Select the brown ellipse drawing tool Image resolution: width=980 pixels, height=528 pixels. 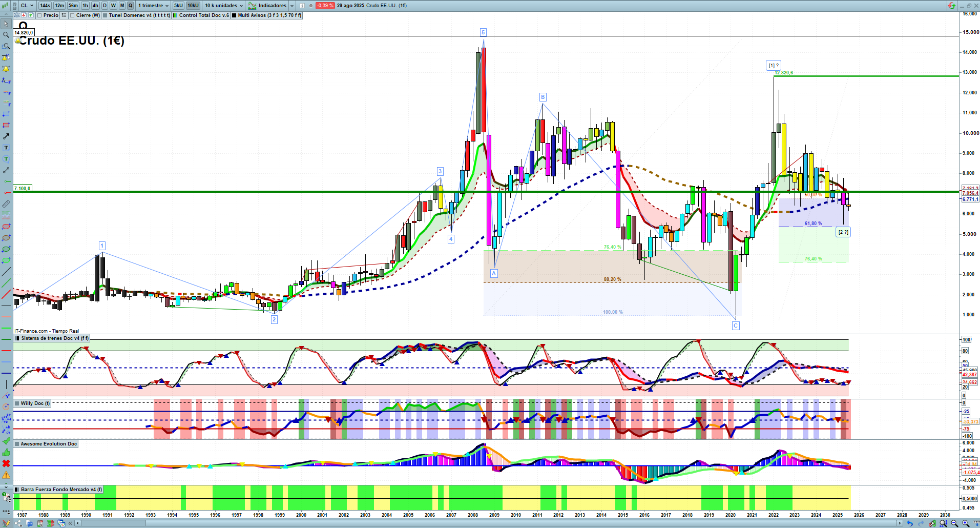tap(6, 238)
